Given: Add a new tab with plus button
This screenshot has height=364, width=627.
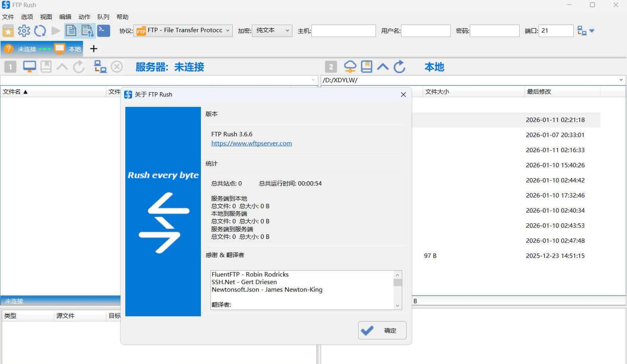Looking at the screenshot, I should 93,49.
